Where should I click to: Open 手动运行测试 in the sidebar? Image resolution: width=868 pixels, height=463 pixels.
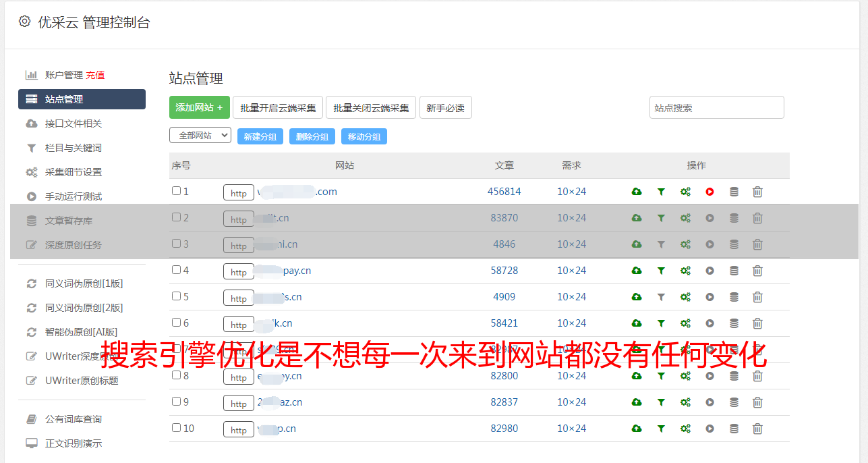point(74,196)
